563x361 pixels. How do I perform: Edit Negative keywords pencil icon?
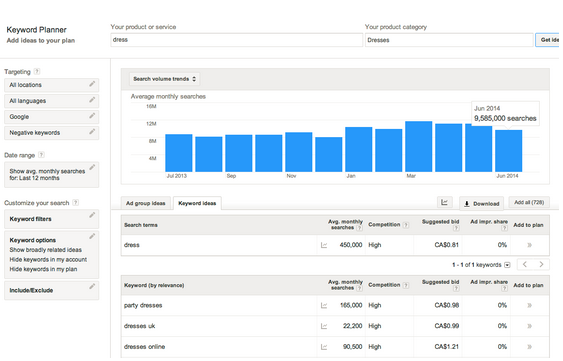coord(92,131)
